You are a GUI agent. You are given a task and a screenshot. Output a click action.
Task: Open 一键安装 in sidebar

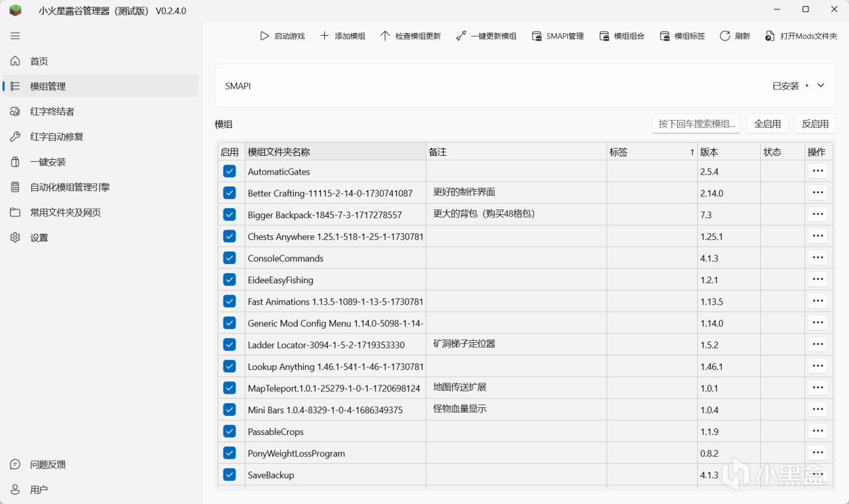click(99, 162)
